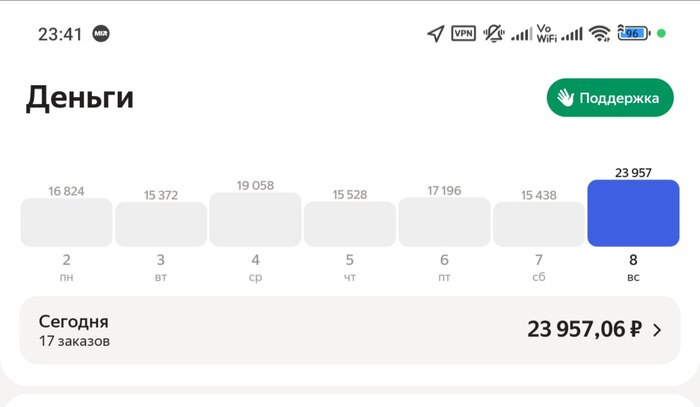
Task: Open Сегодня 17 заказов card
Action: pyautogui.click(x=350, y=330)
